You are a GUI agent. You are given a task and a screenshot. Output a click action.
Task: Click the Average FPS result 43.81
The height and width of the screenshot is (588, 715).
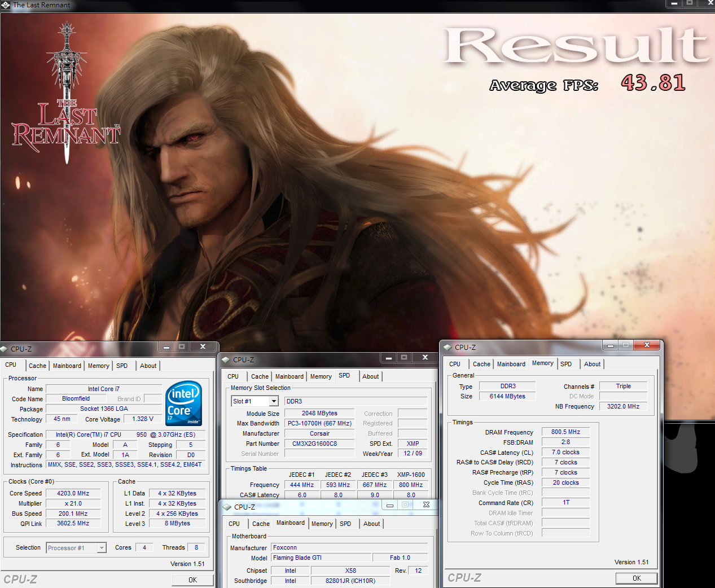pyautogui.click(x=653, y=83)
